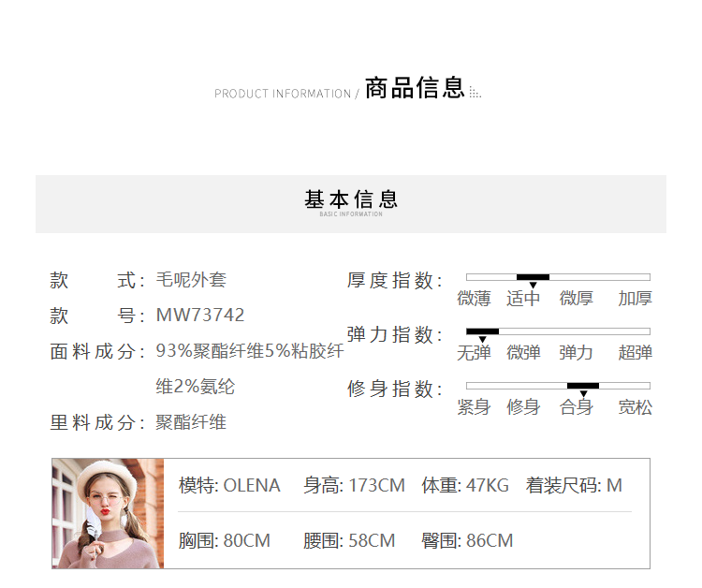Viewport: 702px width, 588px height.
Task: Click the 弹力指数 label
Action: click(x=395, y=334)
